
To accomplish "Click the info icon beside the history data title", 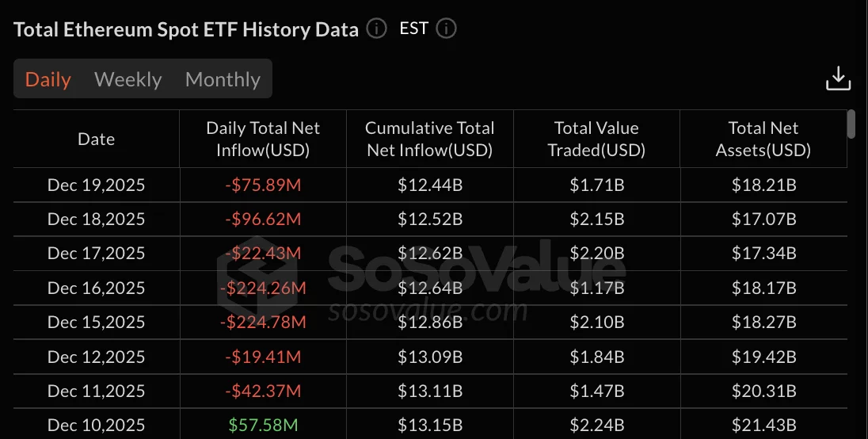I will (x=377, y=29).
